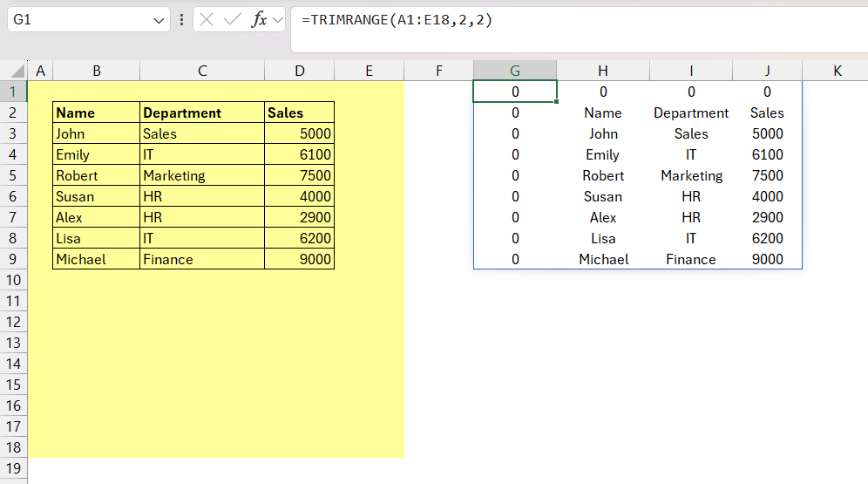Select row 19 header
The image size is (868, 484).
[13, 468]
